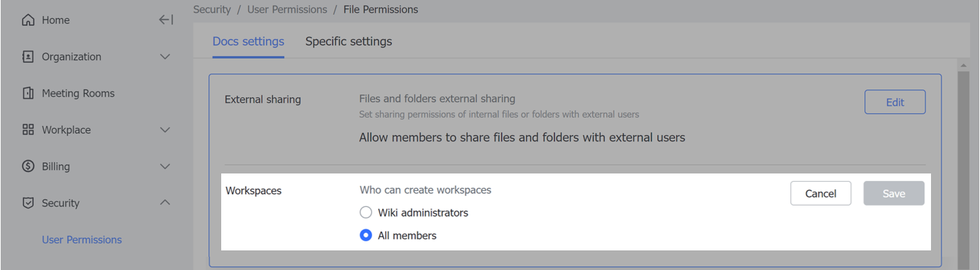Screen dimensions: 980x270
Task: Switch to the Docs settings tab
Action: click(x=248, y=41)
